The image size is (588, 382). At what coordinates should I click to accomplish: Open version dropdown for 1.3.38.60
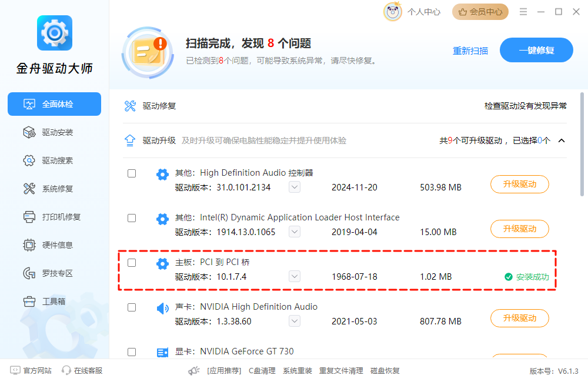point(295,321)
